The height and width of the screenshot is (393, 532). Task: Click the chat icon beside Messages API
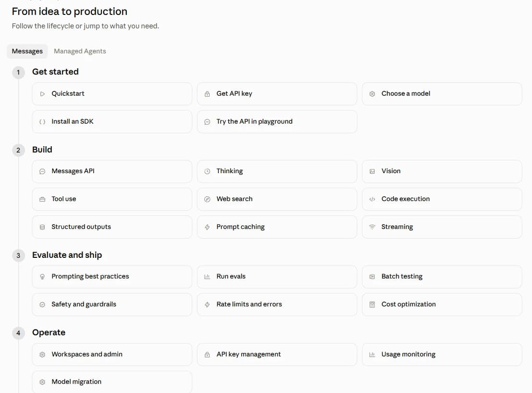[42, 172]
